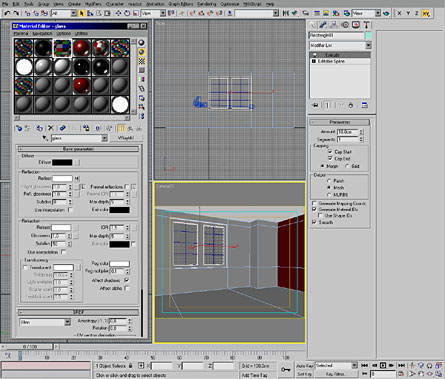
Task: Select Patch output radio button
Action: [329, 181]
